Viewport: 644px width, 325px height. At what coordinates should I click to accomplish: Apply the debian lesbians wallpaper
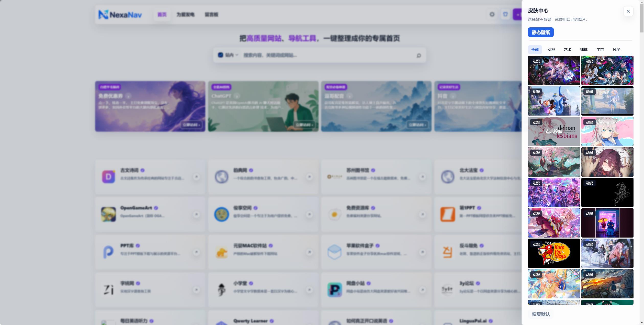(554, 131)
